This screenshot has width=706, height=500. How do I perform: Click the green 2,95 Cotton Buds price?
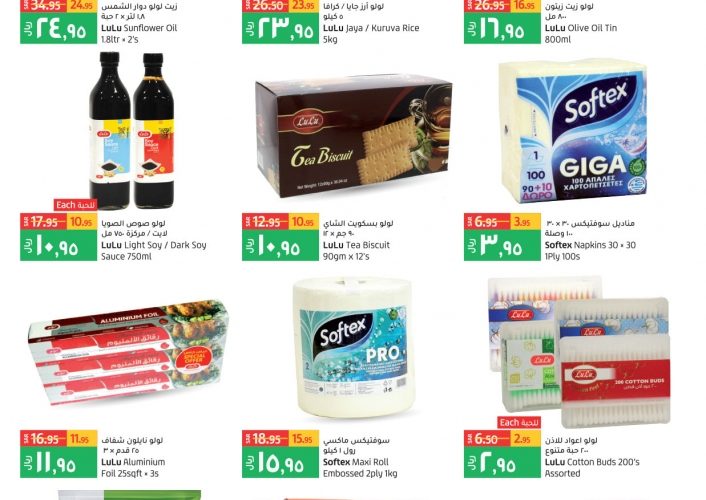click(502, 462)
